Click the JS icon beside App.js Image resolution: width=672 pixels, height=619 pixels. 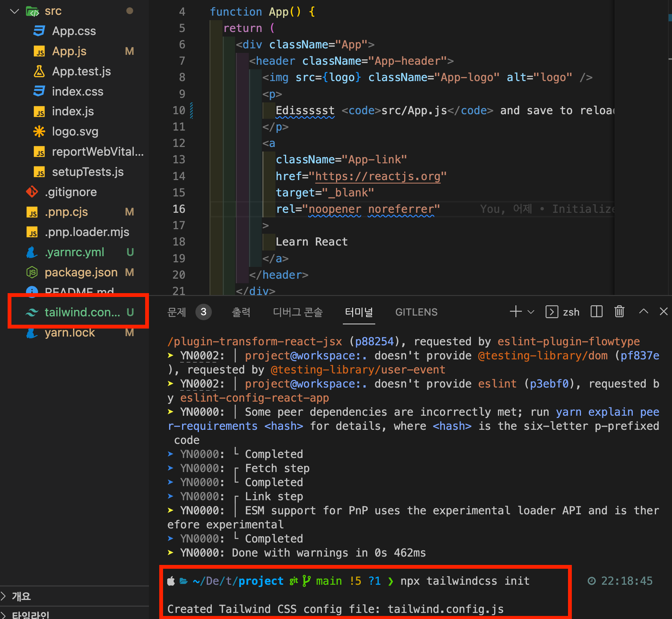click(39, 51)
